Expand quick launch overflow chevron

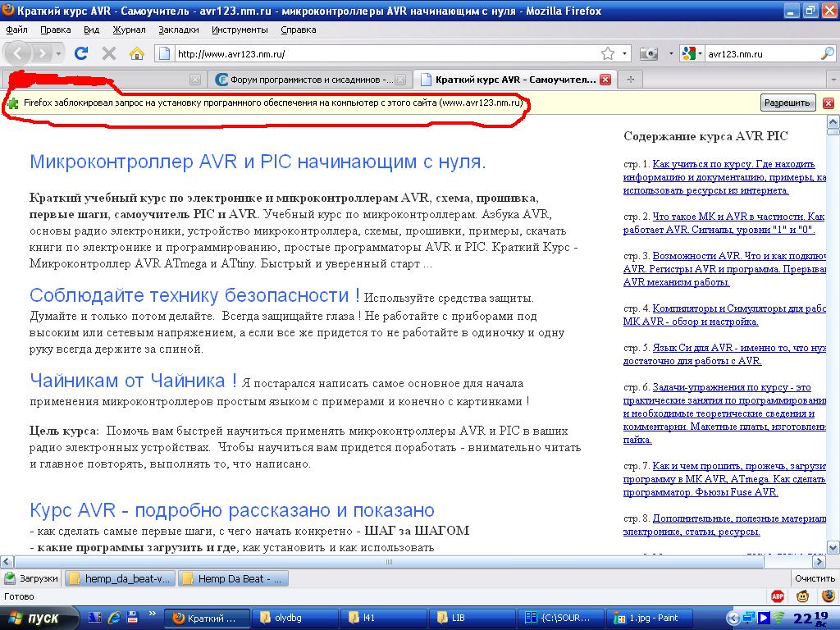[x=152, y=614]
